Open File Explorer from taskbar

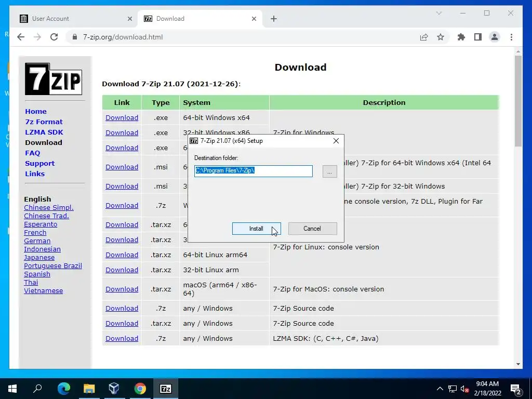coord(89,389)
